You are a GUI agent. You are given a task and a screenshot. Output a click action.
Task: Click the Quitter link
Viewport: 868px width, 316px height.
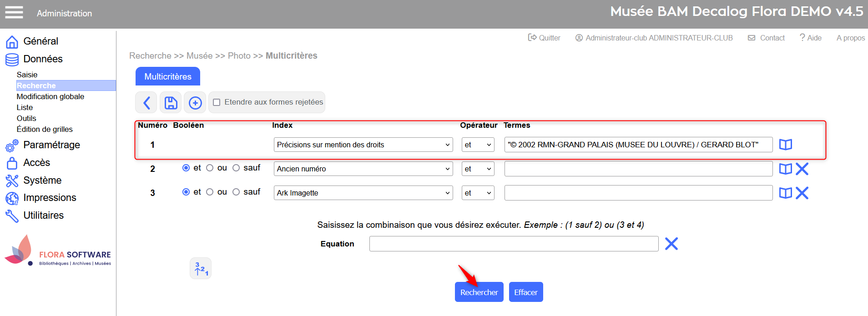coord(544,38)
